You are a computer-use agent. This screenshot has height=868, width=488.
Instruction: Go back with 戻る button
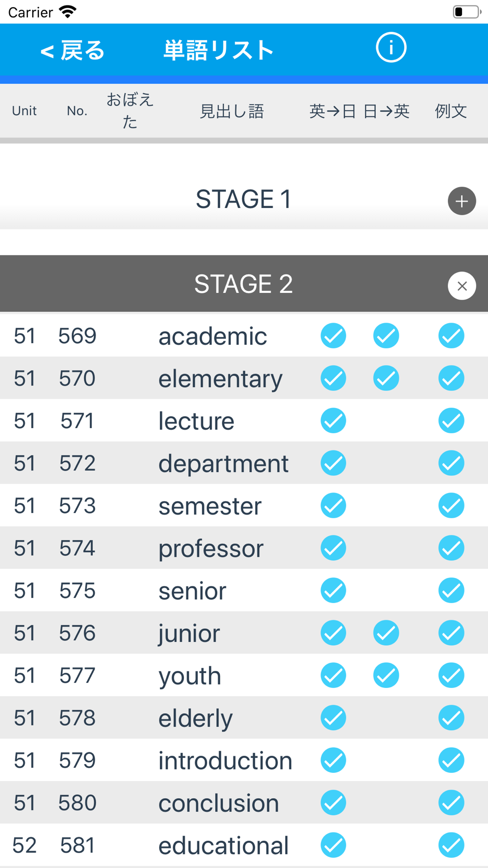(72, 51)
